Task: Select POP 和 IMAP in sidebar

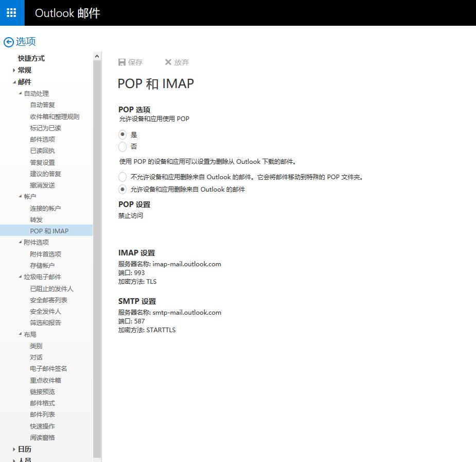Action: coord(46,231)
